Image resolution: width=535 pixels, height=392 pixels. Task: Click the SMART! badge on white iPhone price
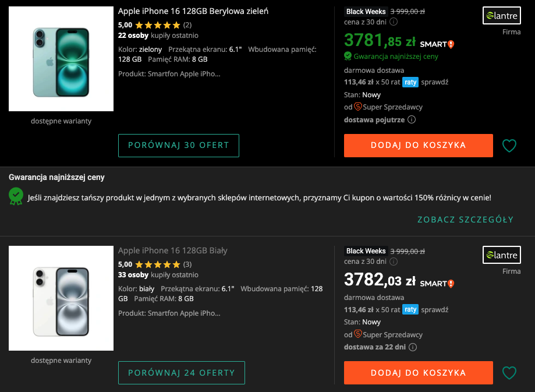437,284
